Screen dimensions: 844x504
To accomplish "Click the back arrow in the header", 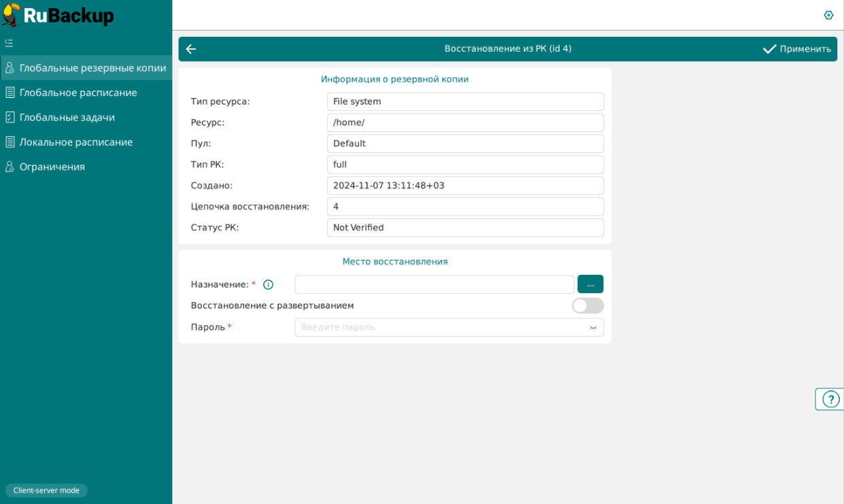I will coord(191,49).
